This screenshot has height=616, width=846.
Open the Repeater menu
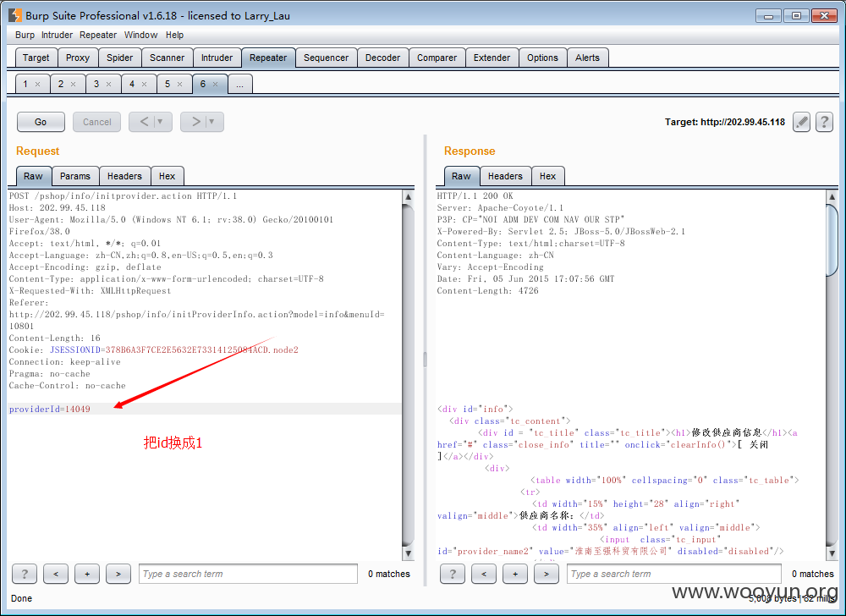click(x=98, y=35)
